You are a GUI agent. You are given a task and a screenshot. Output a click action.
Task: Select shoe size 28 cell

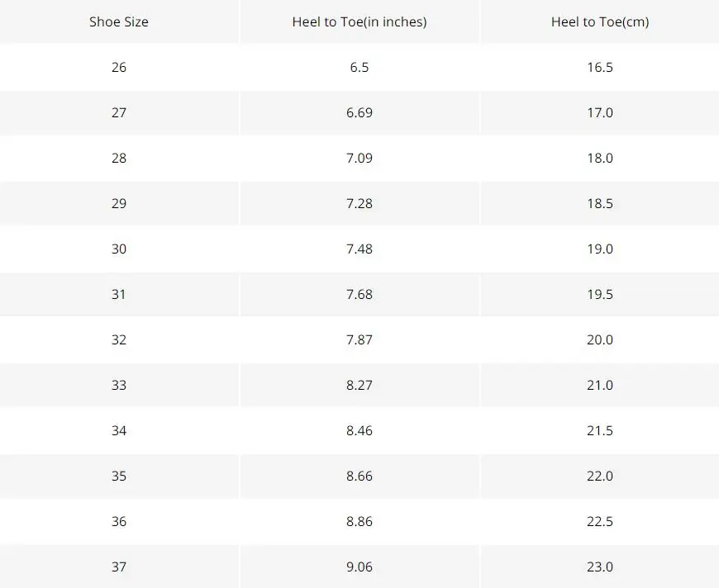point(119,158)
